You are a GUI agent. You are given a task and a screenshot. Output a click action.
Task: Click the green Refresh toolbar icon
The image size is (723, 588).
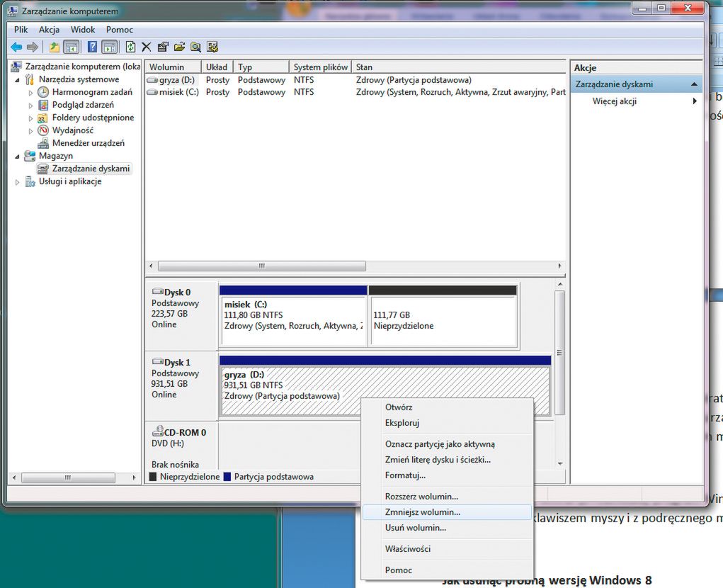pos(130,47)
